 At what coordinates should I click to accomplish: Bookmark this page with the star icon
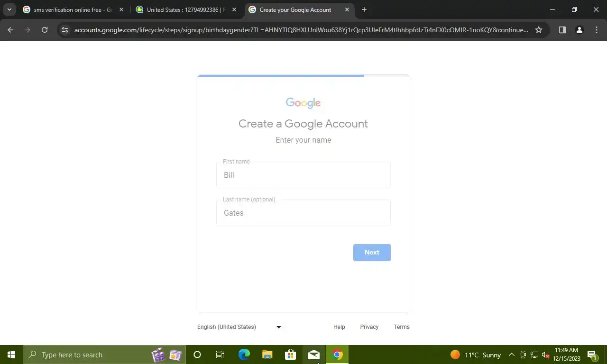[539, 30]
